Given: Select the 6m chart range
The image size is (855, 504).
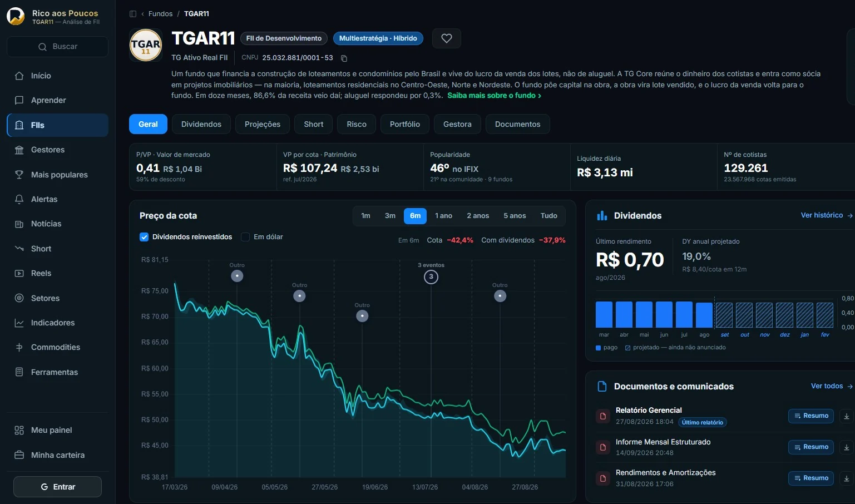Looking at the screenshot, I should [416, 216].
